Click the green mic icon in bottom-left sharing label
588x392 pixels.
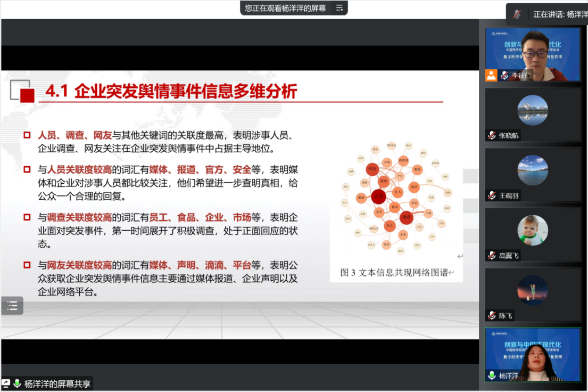coord(18,383)
